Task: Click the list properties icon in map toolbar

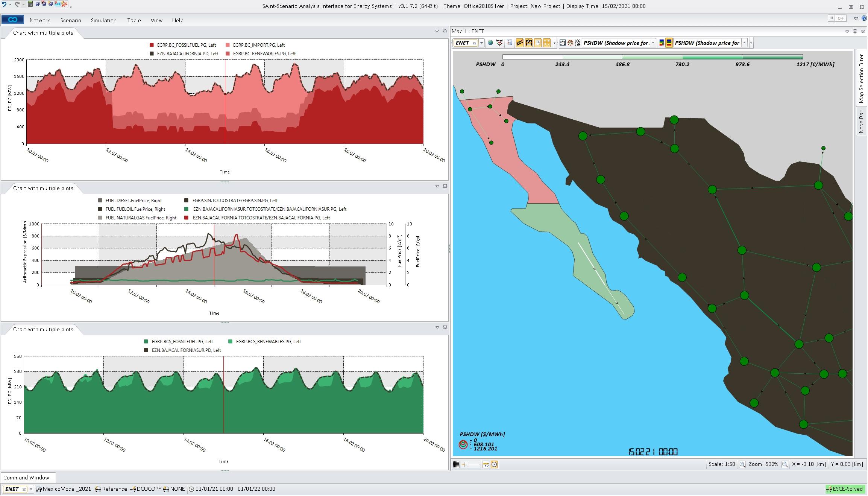Action: tap(509, 43)
